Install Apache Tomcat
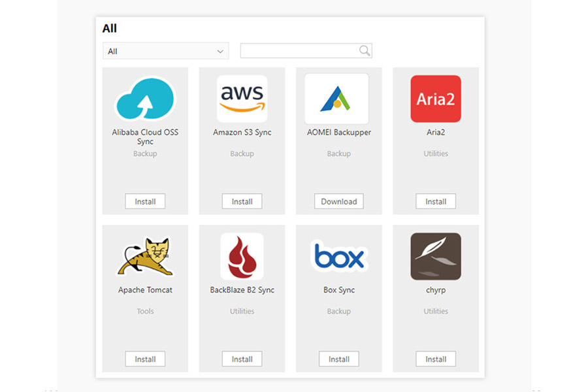The width and height of the screenshot is (588, 392). pyautogui.click(x=145, y=359)
